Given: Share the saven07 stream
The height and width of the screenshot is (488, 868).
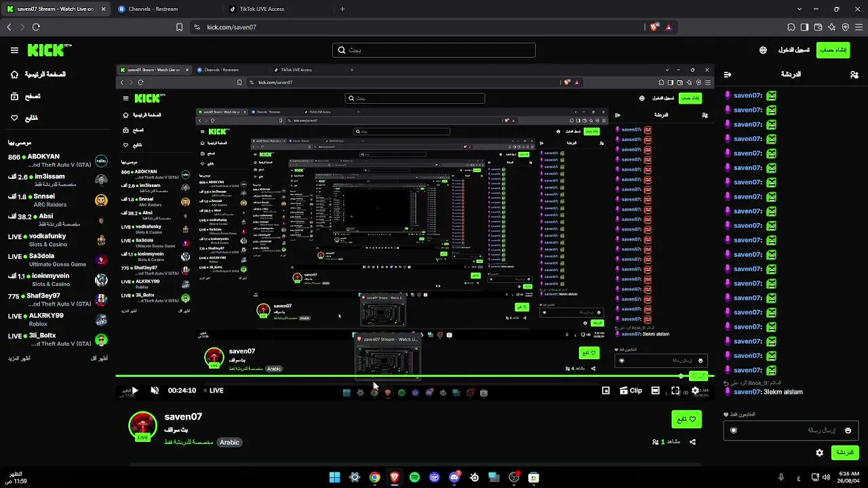Looking at the screenshot, I should tap(692, 442).
